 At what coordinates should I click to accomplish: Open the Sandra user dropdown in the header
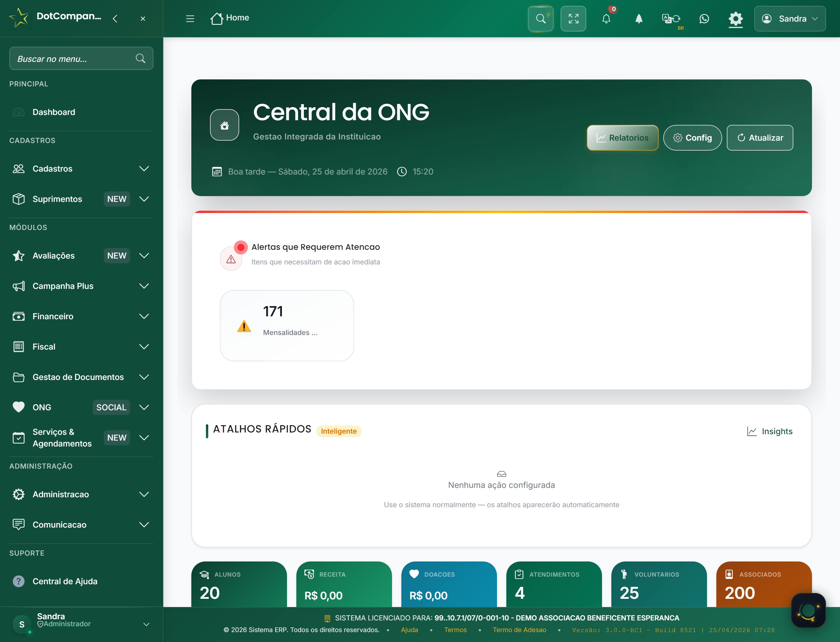coord(790,18)
